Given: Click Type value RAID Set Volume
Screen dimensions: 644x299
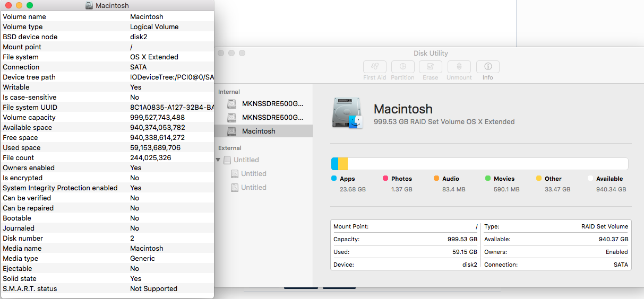Looking at the screenshot, I should point(605,226).
